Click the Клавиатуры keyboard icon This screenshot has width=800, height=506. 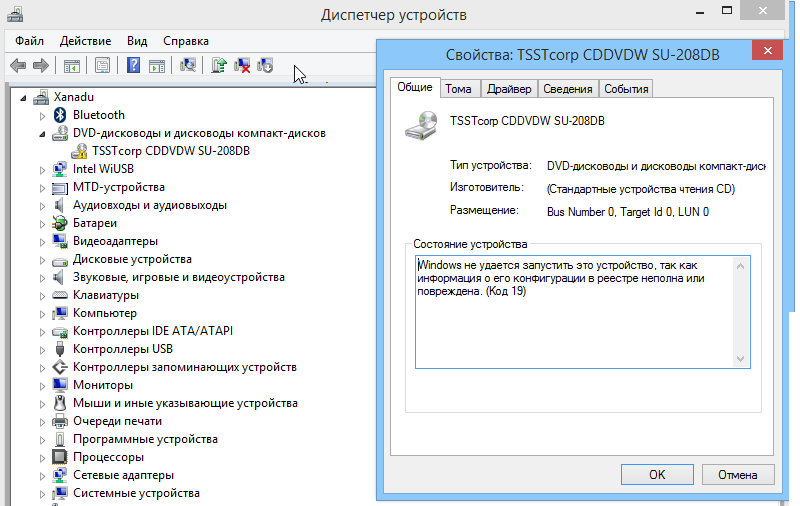(x=60, y=295)
